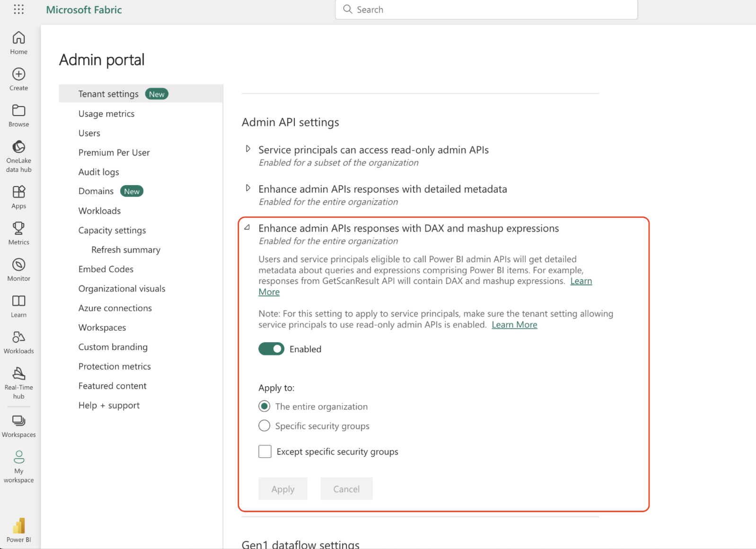Expand Service principals can access read-only admin APIs
Screen dimensions: 756x549
coord(248,149)
